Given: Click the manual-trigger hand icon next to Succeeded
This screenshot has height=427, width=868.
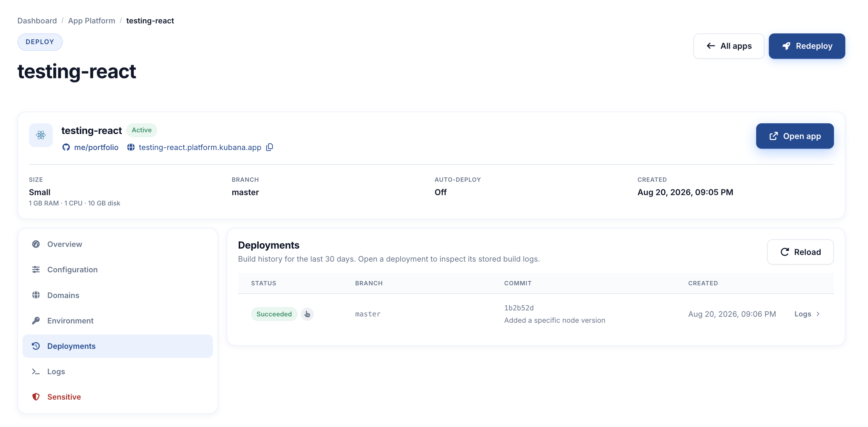Looking at the screenshot, I should (307, 314).
